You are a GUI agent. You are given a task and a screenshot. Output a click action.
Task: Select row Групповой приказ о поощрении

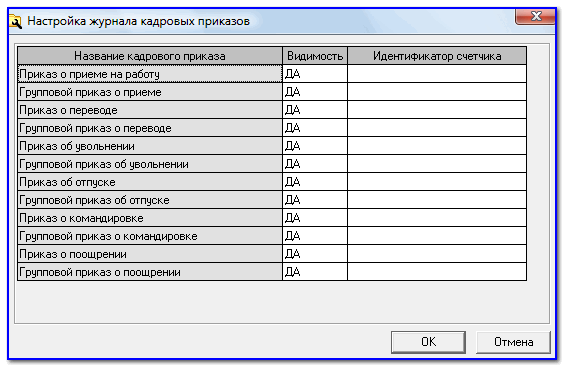(x=150, y=272)
